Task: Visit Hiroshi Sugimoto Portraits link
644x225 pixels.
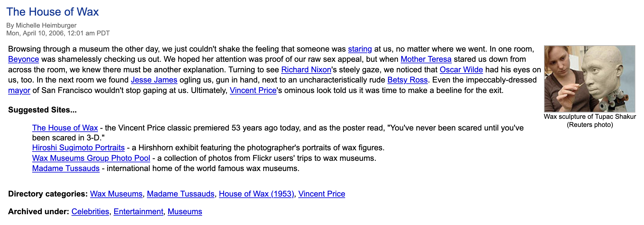Action: pyautogui.click(x=78, y=148)
